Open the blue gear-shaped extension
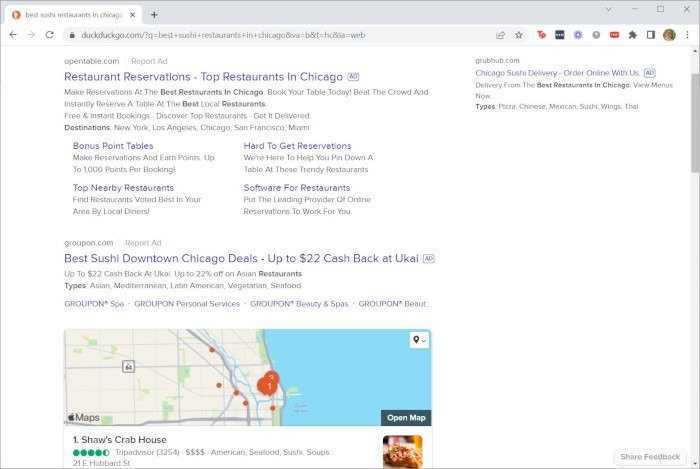Viewport: 700px width, 469px height. [x=578, y=35]
